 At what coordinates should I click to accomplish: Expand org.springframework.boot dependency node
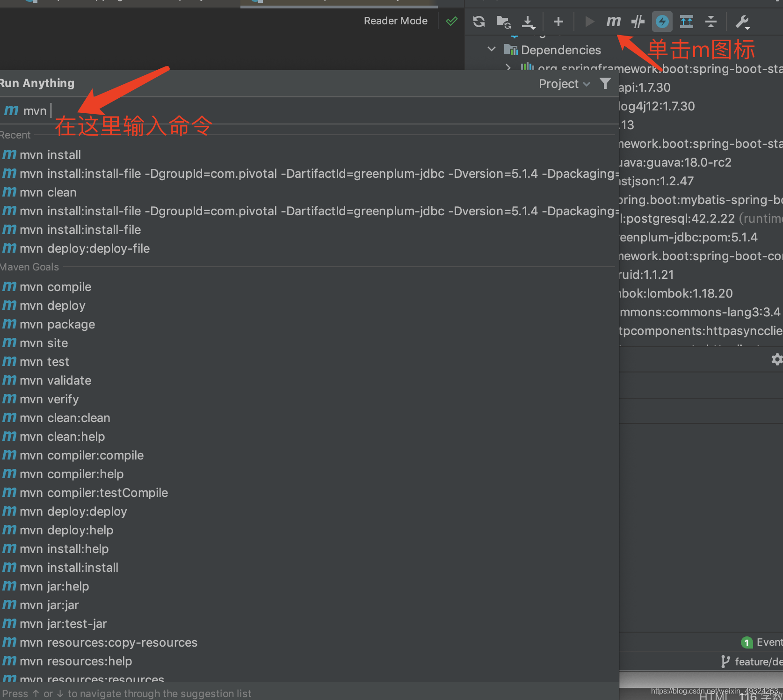pyautogui.click(x=508, y=68)
